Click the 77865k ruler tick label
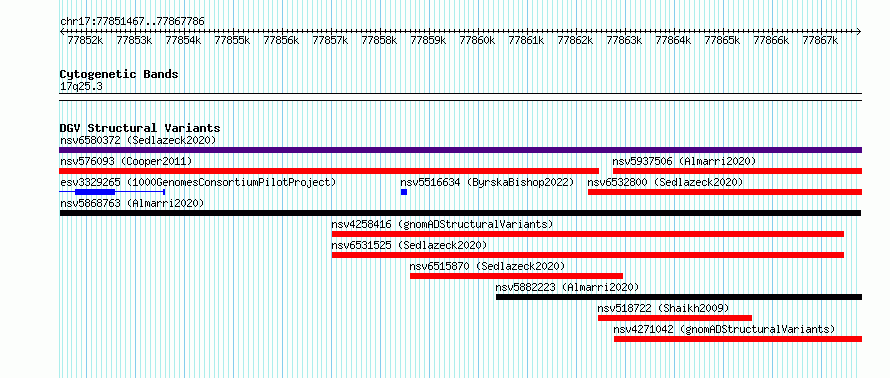Viewport: 890px width, 378px height. click(x=723, y=40)
